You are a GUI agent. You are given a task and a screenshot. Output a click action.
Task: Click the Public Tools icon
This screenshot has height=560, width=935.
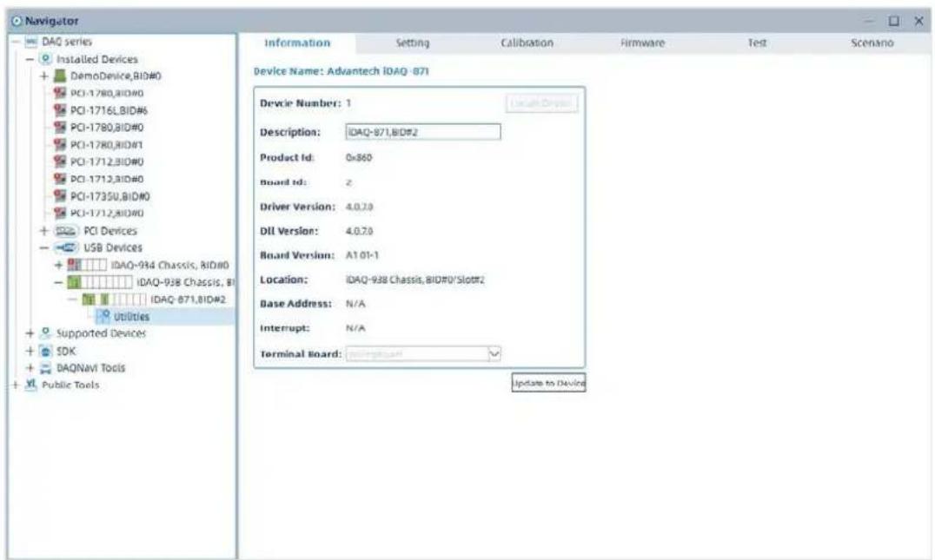point(31,385)
